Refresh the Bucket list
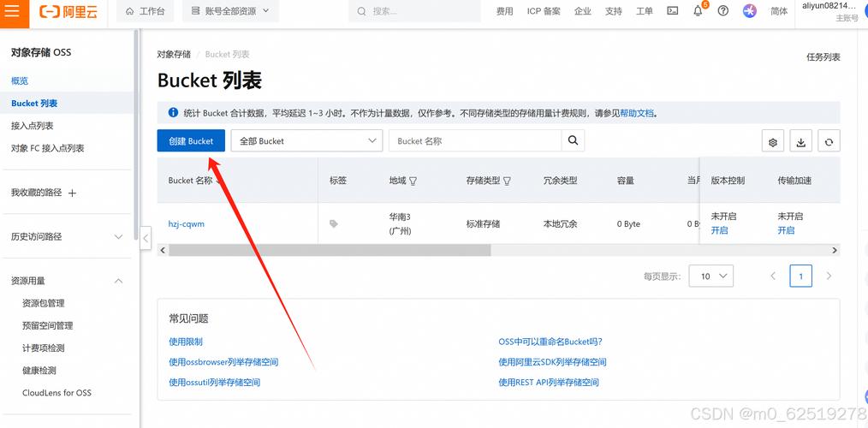The width and height of the screenshot is (868, 428). pyautogui.click(x=829, y=142)
